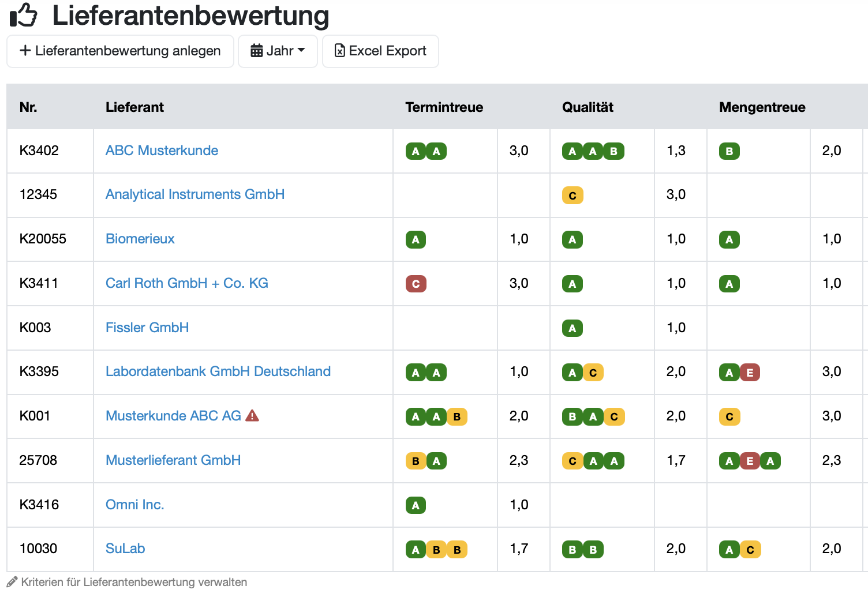Image resolution: width=868 pixels, height=601 pixels.
Task: Open the Jahr dropdown
Action: [x=278, y=51]
